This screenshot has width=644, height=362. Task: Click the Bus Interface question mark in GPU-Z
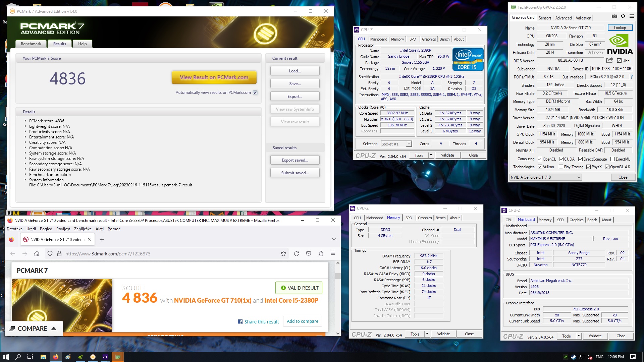(x=631, y=77)
